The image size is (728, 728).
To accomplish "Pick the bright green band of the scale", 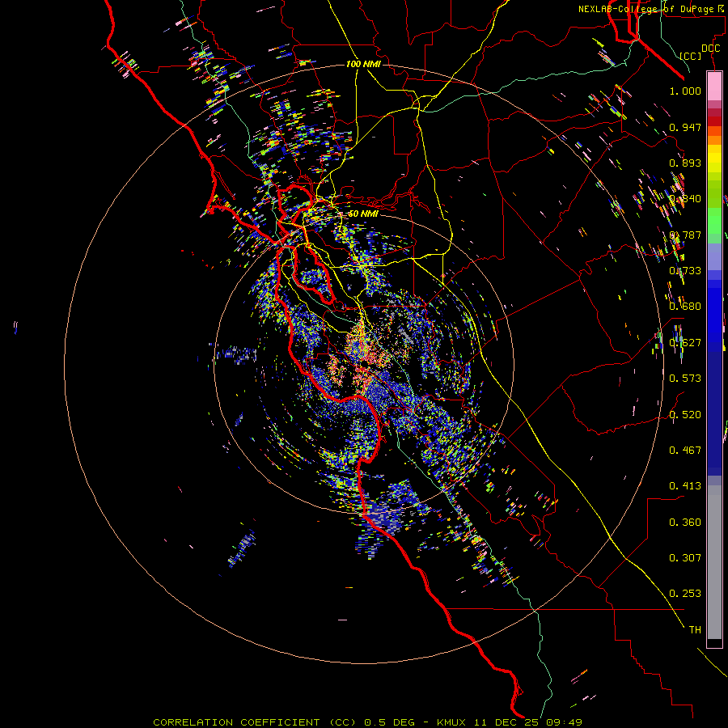I will (x=714, y=221).
